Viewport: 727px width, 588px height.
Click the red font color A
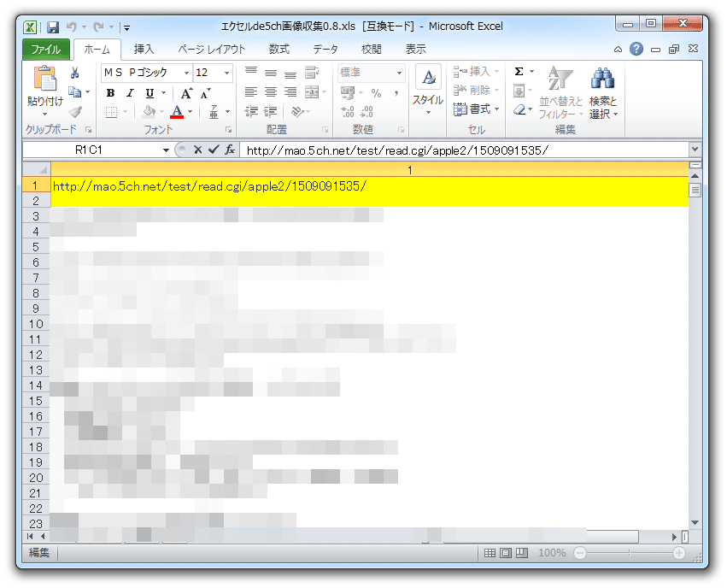click(177, 112)
